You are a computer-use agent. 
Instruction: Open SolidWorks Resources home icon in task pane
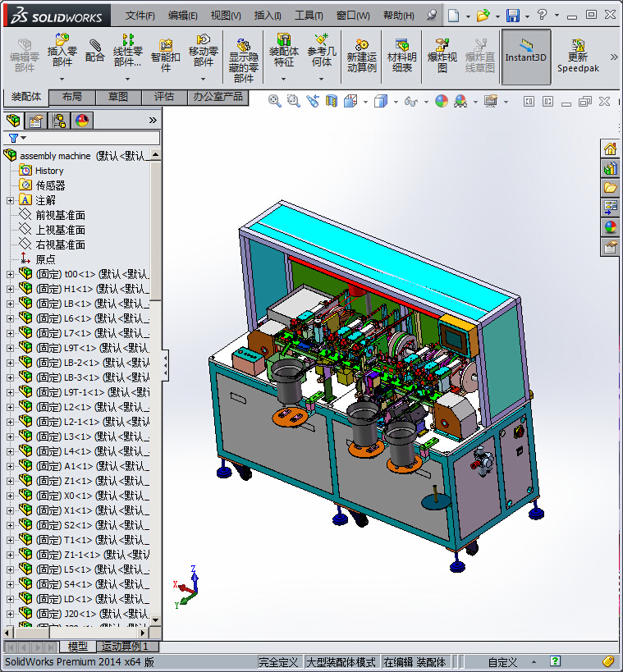tap(610, 149)
